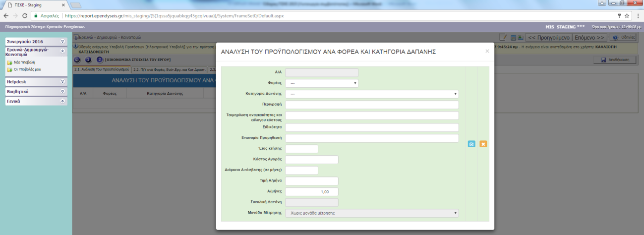
Task: Bookmark page with the star icon
Action: [627, 16]
